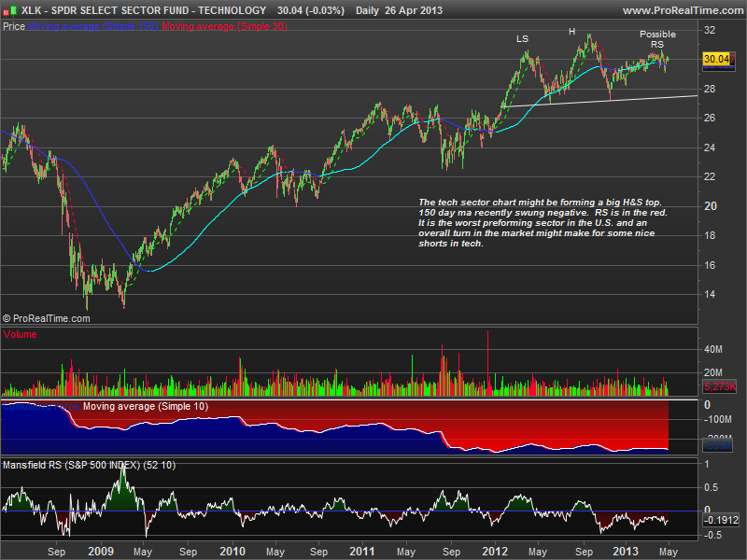747x560 pixels.
Task: Click the 32 price level on the axis
Action: [710, 30]
